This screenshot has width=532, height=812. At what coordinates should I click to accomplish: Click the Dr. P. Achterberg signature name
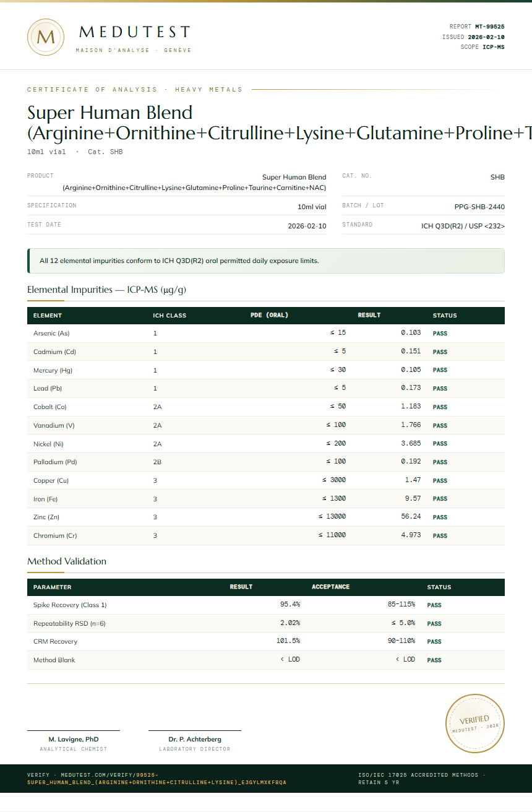click(195, 739)
